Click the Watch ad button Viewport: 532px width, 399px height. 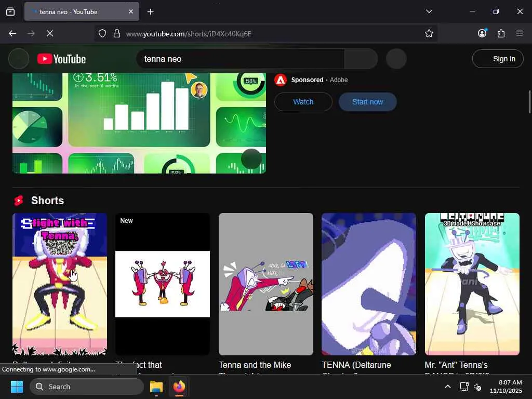(x=303, y=102)
